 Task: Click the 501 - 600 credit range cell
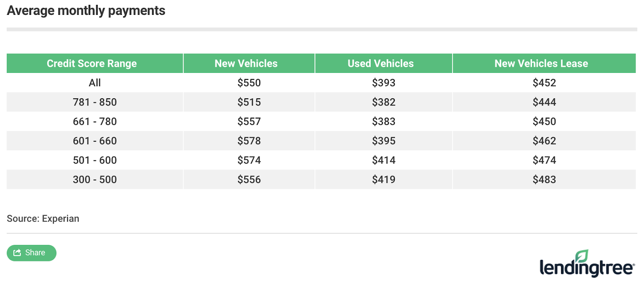pyautogui.click(x=95, y=160)
